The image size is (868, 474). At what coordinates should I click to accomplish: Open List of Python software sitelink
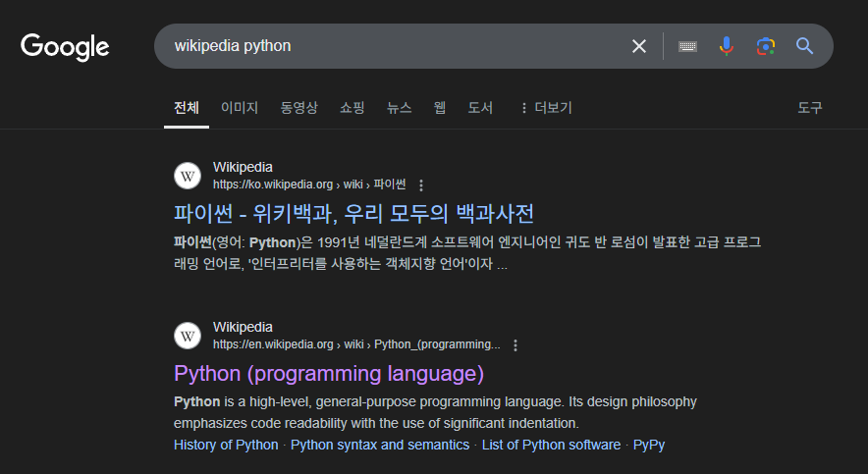click(551, 445)
